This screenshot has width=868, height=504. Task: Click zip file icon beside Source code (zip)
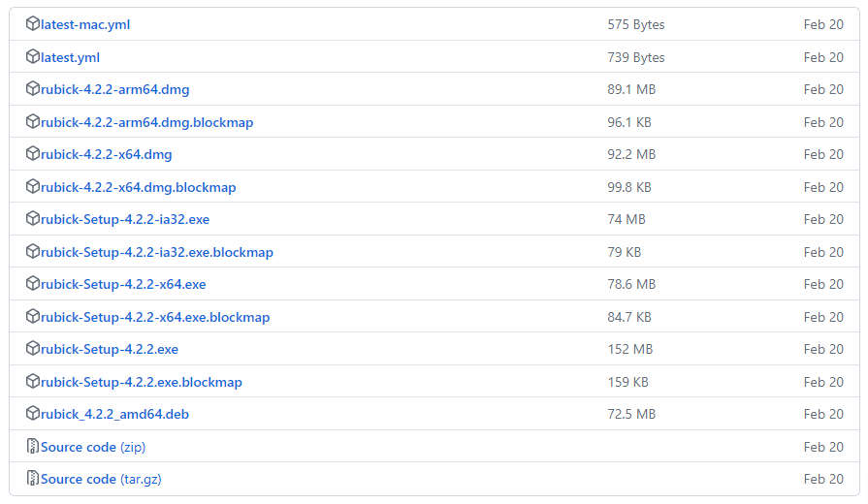tap(33, 446)
